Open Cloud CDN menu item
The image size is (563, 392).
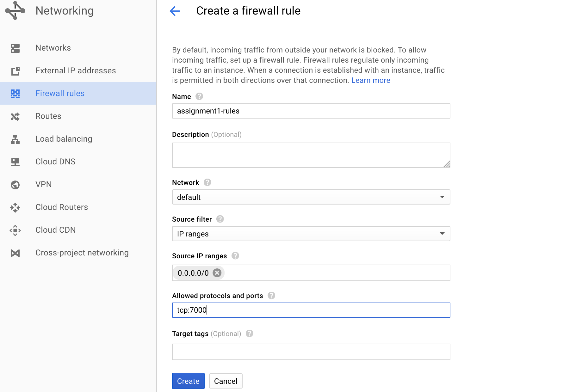(x=56, y=230)
